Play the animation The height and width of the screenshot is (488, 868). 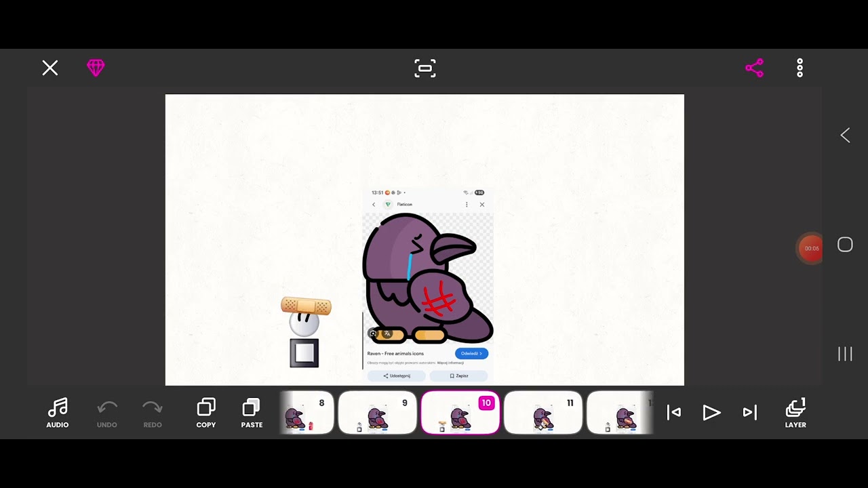pos(711,412)
